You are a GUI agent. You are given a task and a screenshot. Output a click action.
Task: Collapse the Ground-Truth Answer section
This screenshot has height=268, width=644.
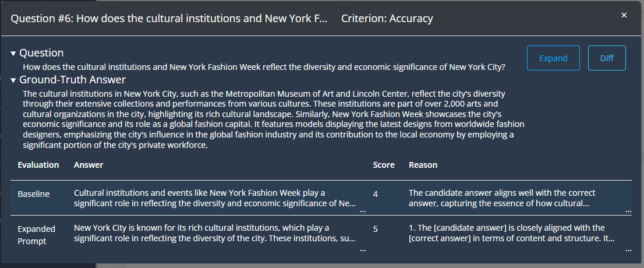pos(13,80)
